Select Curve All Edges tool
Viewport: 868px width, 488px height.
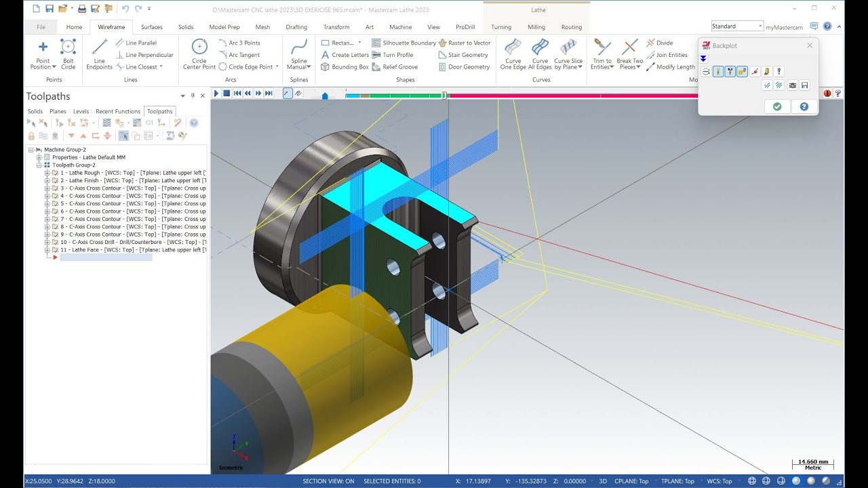point(540,54)
